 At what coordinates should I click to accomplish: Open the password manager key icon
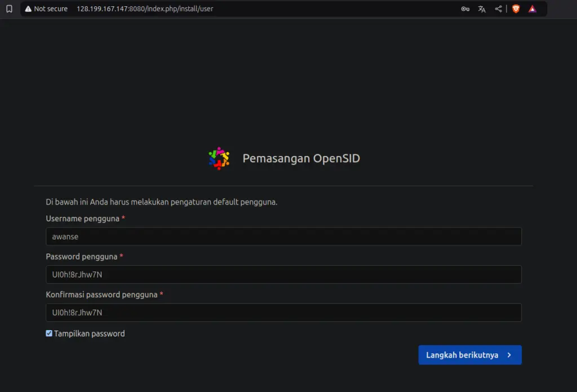point(464,8)
